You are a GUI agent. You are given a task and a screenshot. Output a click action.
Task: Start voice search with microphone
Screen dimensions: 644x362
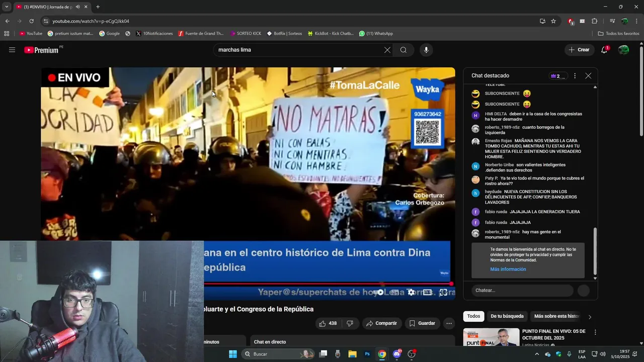click(x=426, y=50)
